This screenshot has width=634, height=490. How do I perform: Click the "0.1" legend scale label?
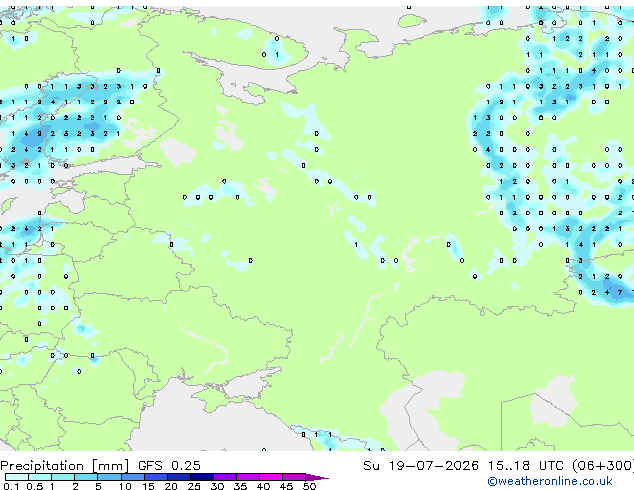(x=11, y=486)
